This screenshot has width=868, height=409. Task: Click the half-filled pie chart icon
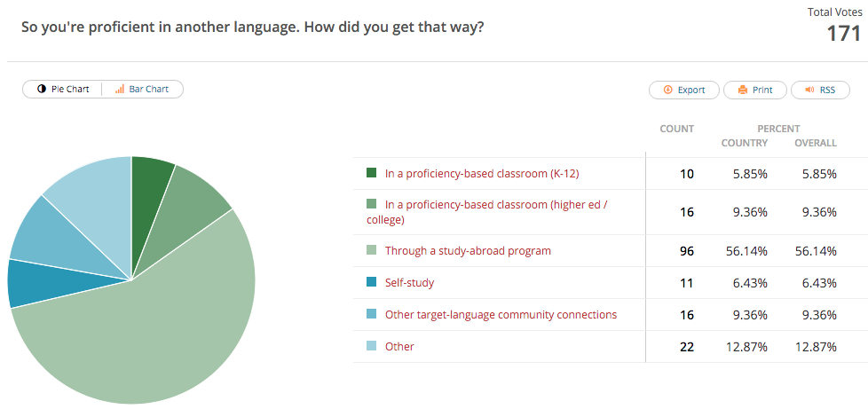pyautogui.click(x=42, y=90)
